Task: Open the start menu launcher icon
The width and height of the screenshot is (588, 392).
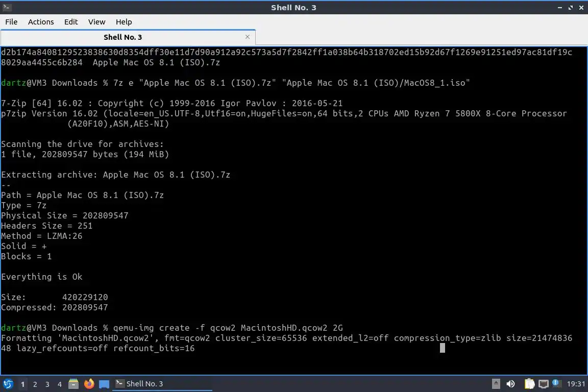Action: click(x=8, y=384)
